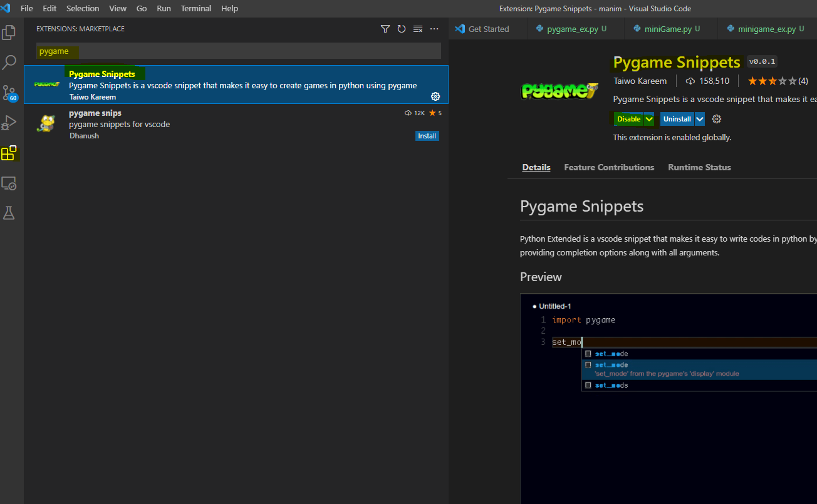Open the Search view in activity bar
This screenshot has width=817, height=504.
click(9, 63)
